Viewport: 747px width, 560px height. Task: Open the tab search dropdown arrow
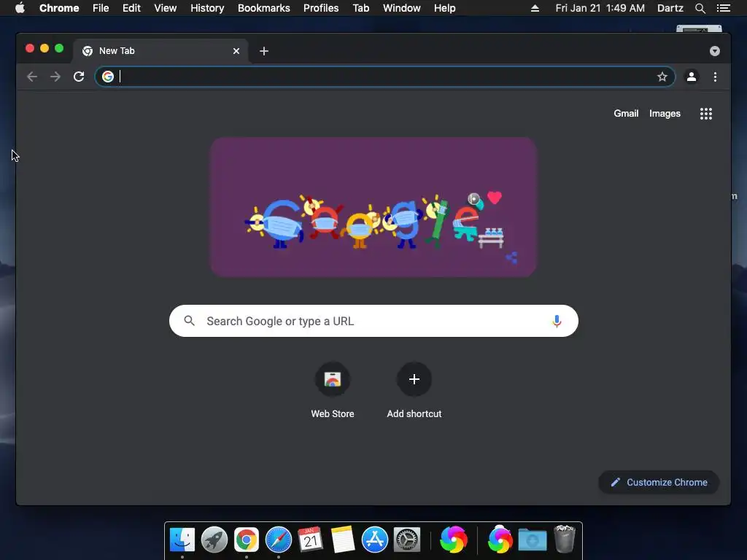(x=715, y=51)
